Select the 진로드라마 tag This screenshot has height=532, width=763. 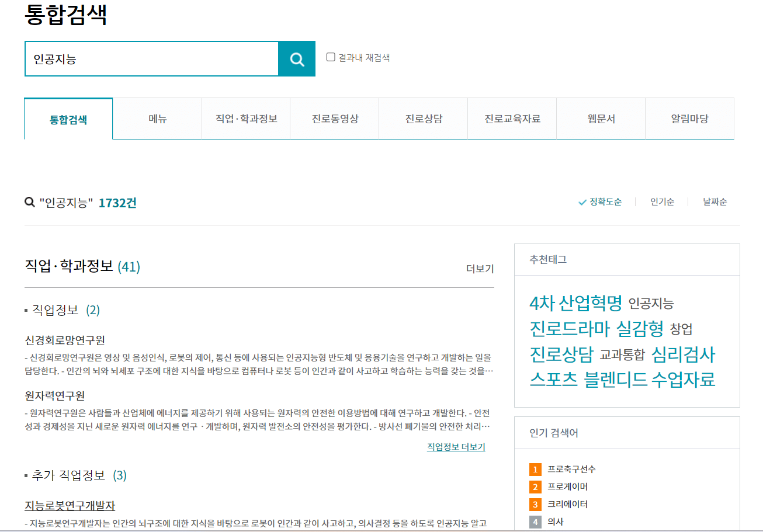(570, 329)
